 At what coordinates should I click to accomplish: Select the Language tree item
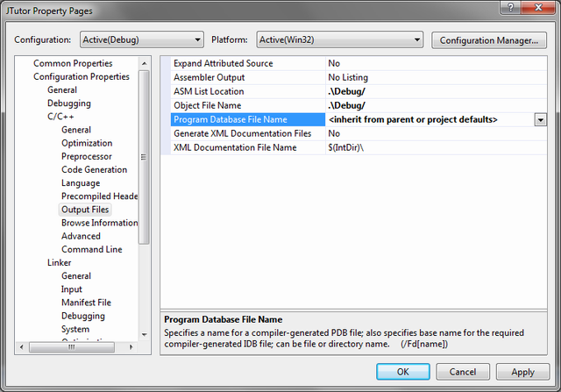81,183
